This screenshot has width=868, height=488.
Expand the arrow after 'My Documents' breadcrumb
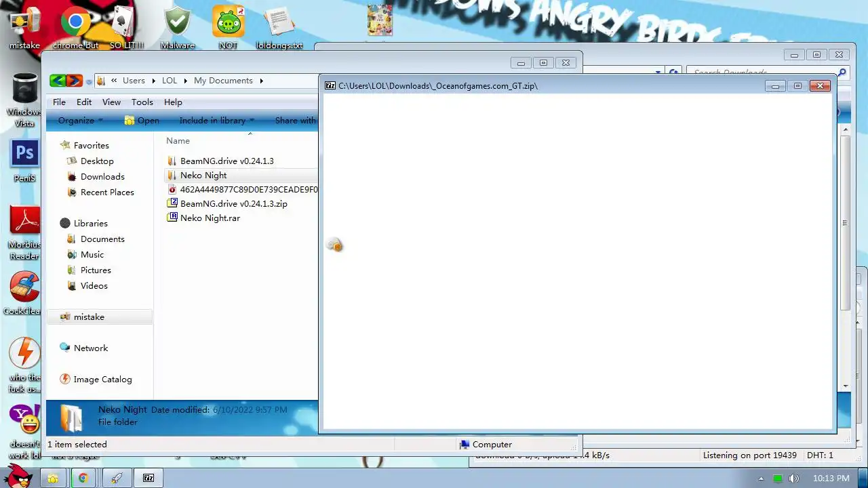click(261, 81)
